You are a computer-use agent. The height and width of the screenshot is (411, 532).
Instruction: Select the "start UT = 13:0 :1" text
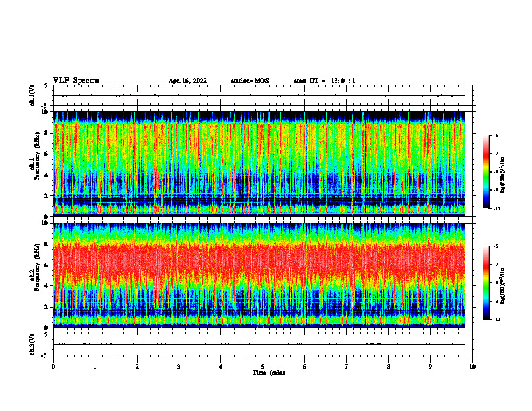pyautogui.click(x=324, y=81)
